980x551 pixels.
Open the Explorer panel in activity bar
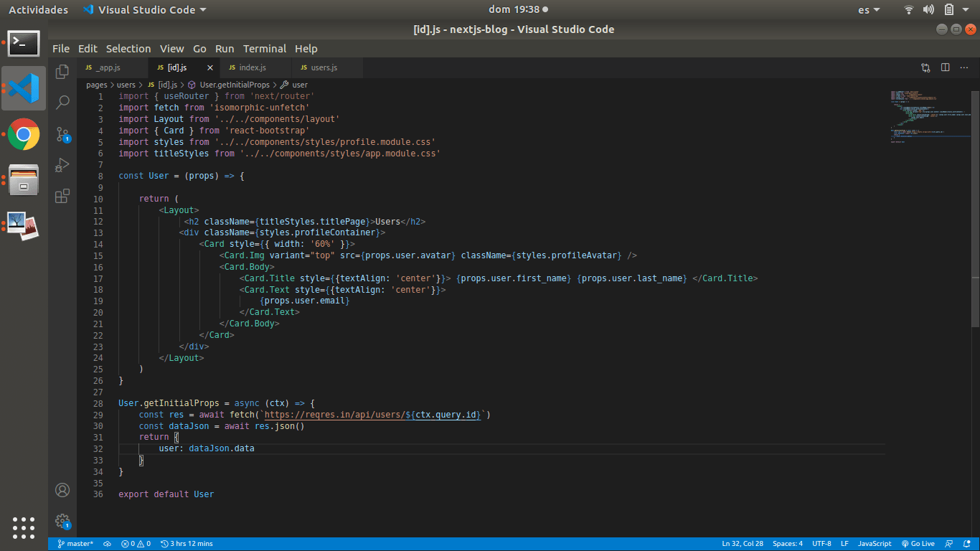pos(62,71)
